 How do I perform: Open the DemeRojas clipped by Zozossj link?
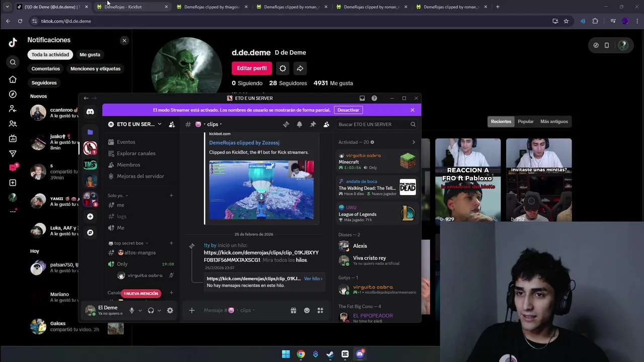pos(244,143)
